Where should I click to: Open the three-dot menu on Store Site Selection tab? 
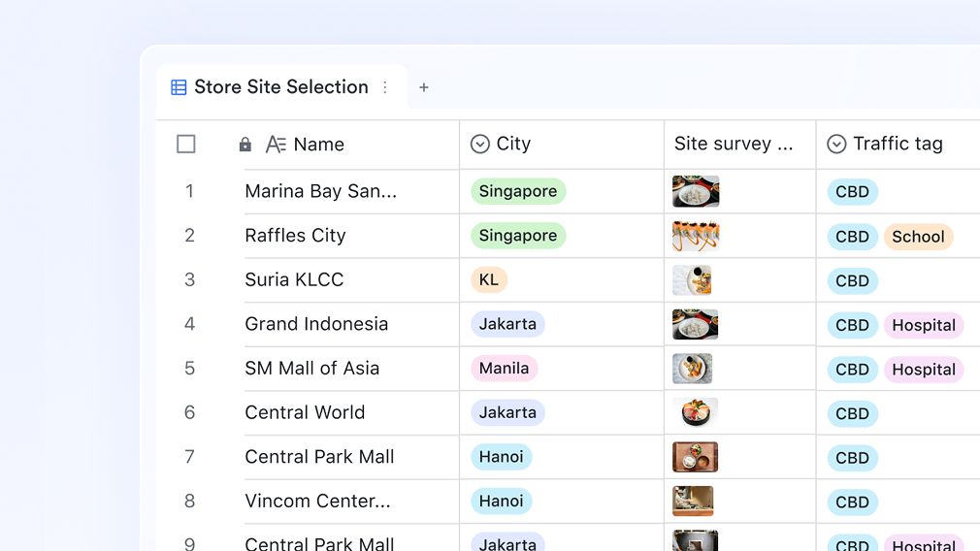coord(385,87)
